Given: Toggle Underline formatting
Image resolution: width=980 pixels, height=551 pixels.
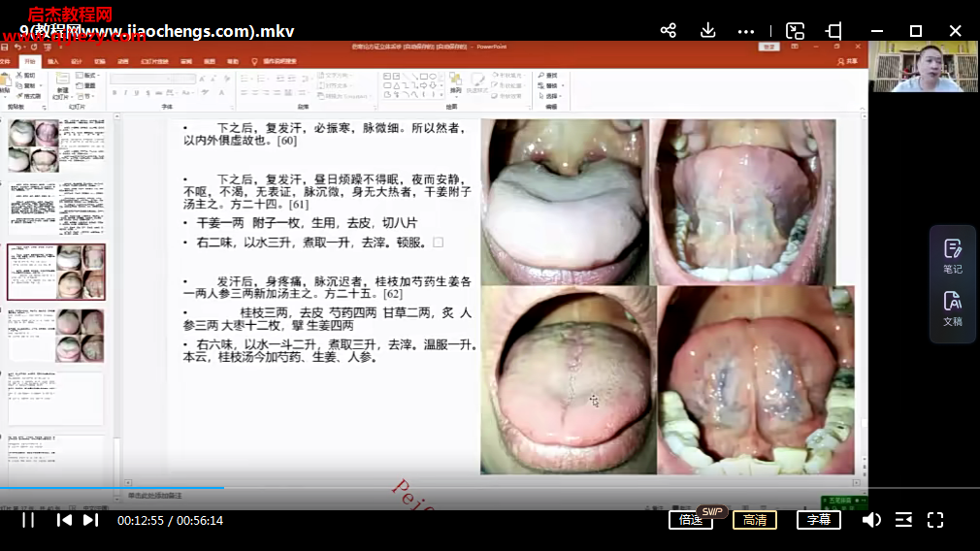Looking at the screenshot, I should [137, 92].
